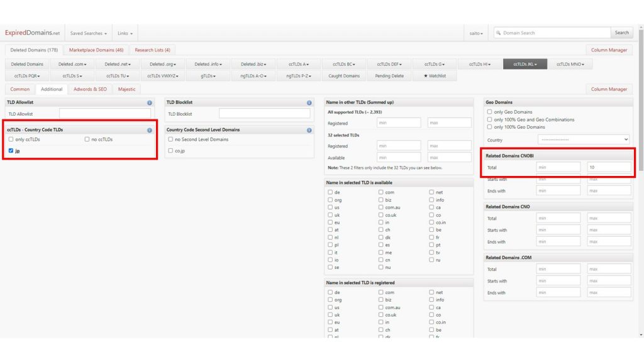The width and height of the screenshot is (644, 362).
Task: Click 32 selected TLDs Available max field
Action: 449,158
